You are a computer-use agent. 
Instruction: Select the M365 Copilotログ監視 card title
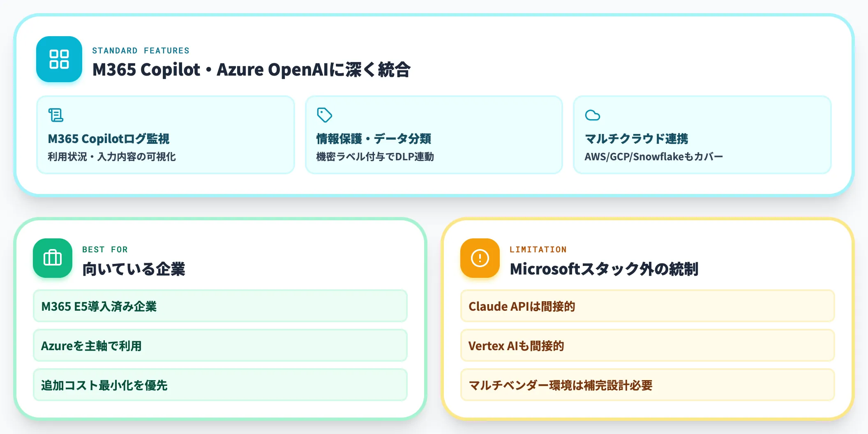coord(108,139)
